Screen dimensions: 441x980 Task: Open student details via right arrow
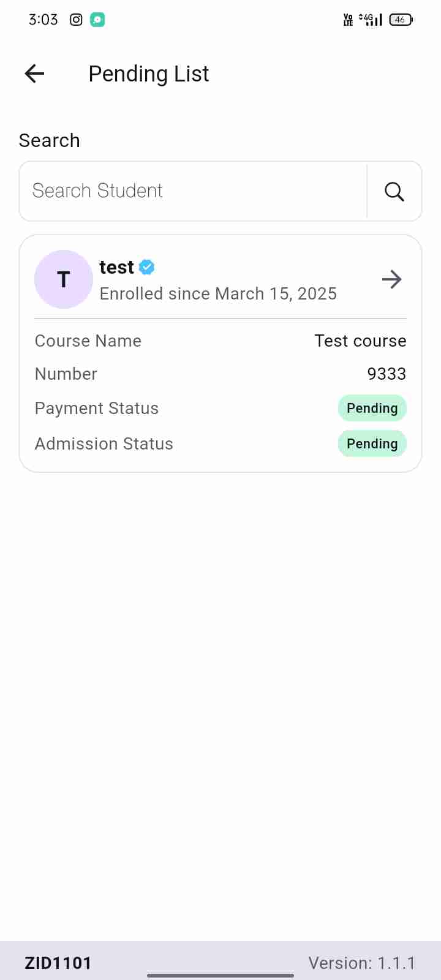[391, 280]
